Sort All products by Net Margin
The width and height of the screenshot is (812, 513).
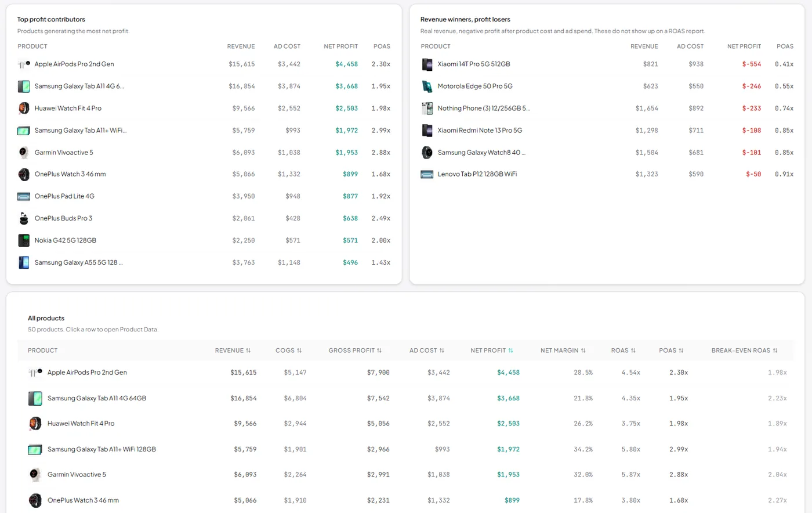[563, 351]
